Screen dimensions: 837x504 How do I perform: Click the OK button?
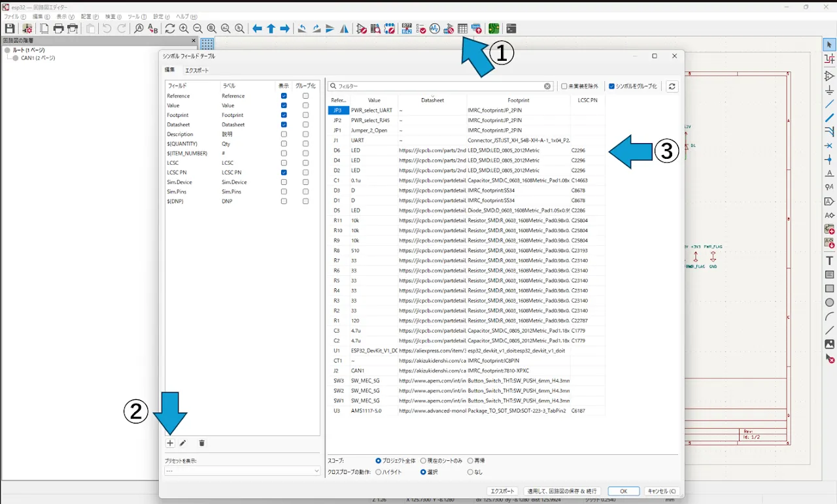(623, 491)
